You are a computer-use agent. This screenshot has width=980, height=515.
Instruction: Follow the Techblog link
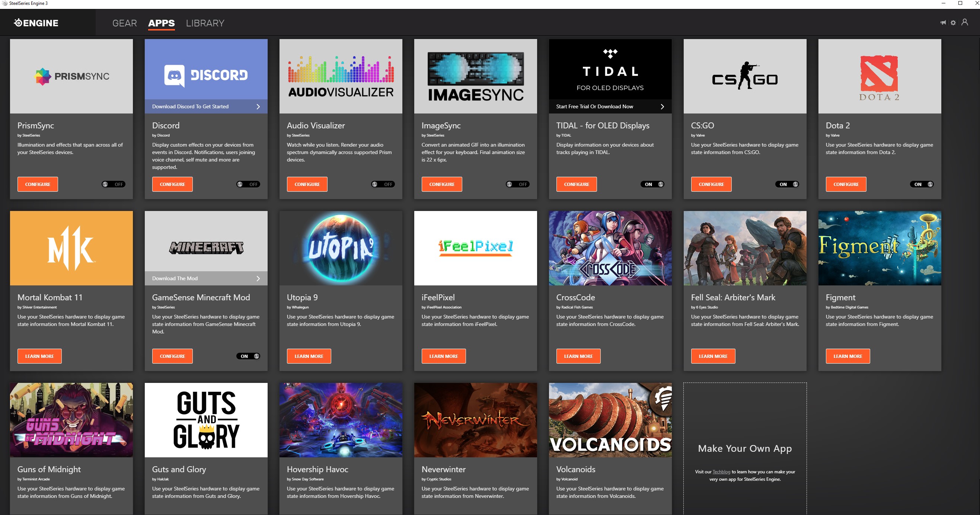coord(721,471)
